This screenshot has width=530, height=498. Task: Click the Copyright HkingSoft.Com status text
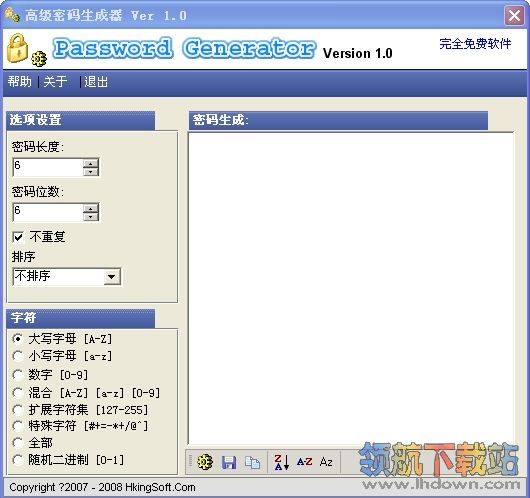coord(102,487)
